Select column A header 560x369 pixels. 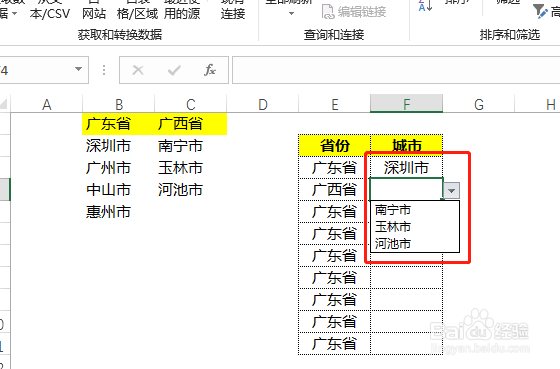[x=47, y=104]
